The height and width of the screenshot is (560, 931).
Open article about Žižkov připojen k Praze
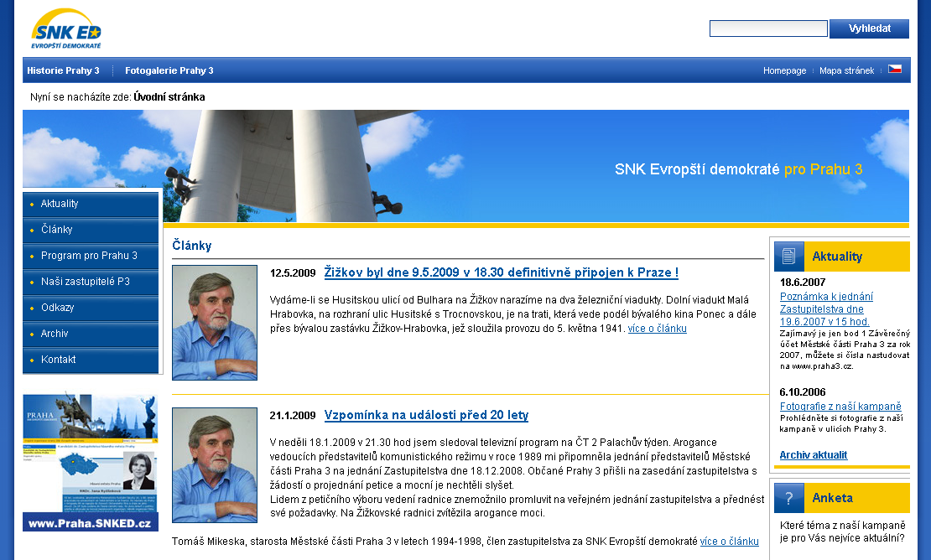tap(501, 272)
